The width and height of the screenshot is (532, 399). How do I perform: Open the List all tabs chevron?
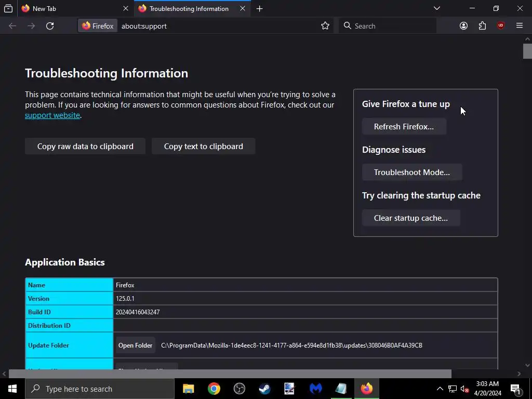[437, 8]
